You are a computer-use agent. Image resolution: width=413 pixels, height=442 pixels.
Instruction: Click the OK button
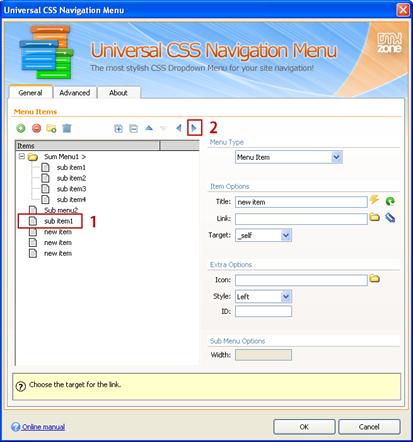pos(304,427)
